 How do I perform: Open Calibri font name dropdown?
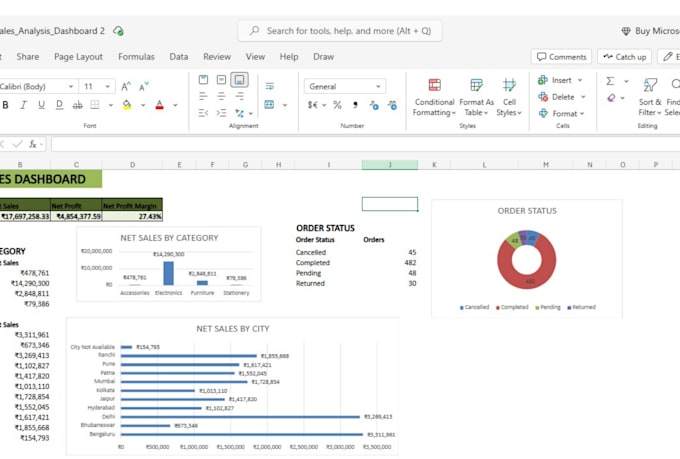click(71, 86)
